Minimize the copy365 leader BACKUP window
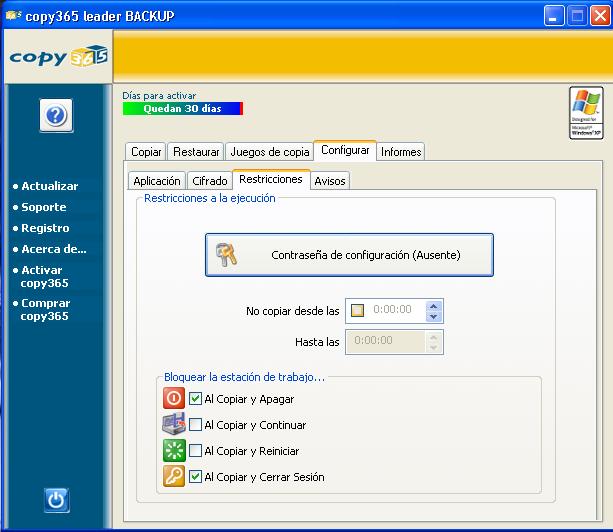The width and height of the screenshot is (613, 532). (x=554, y=16)
